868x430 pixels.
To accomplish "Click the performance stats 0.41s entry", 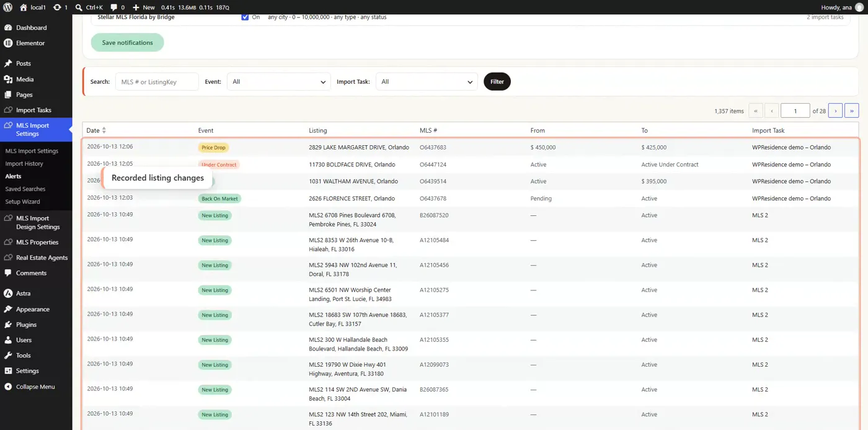I will (x=168, y=7).
